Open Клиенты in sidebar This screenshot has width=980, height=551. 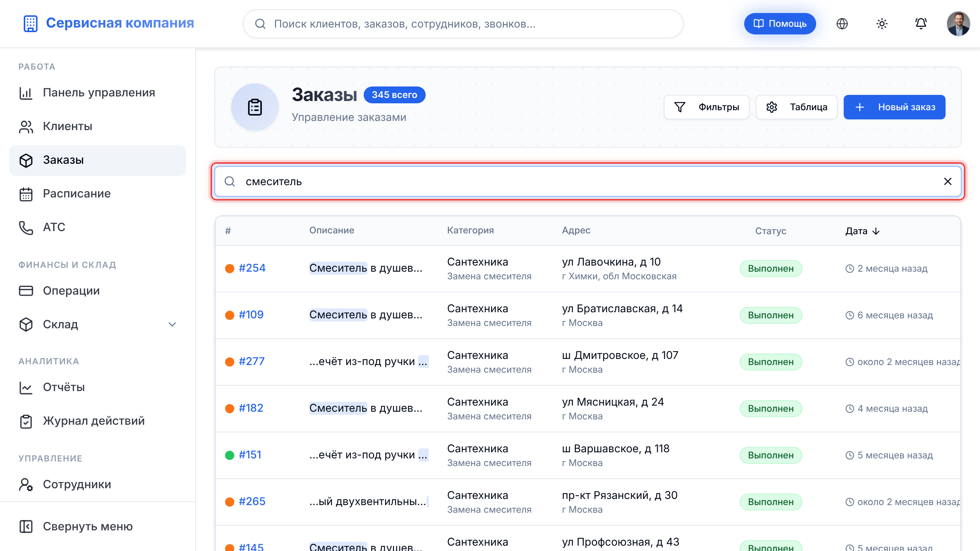(98, 126)
